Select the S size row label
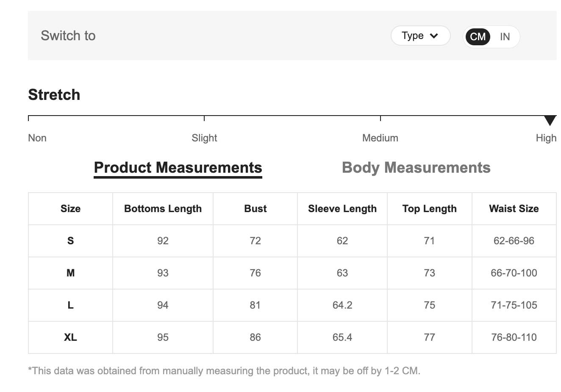The height and width of the screenshot is (392, 561). (70, 241)
